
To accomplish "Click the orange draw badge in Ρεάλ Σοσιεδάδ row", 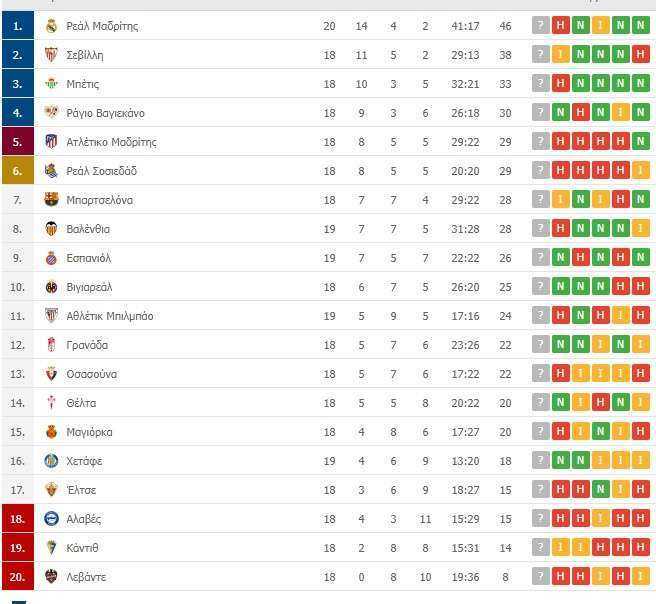I will click(x=641, y=170).
